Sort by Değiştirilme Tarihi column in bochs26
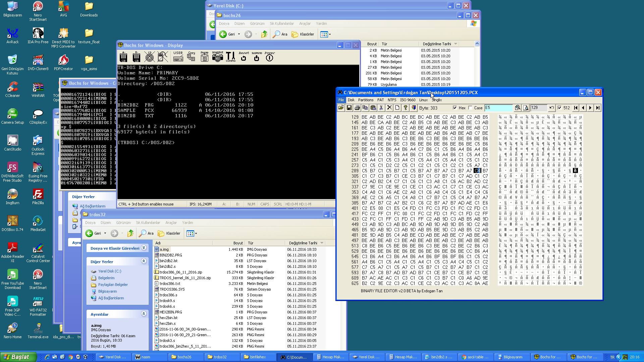This screenshot has height=362, width=644. tap(439, 44)
